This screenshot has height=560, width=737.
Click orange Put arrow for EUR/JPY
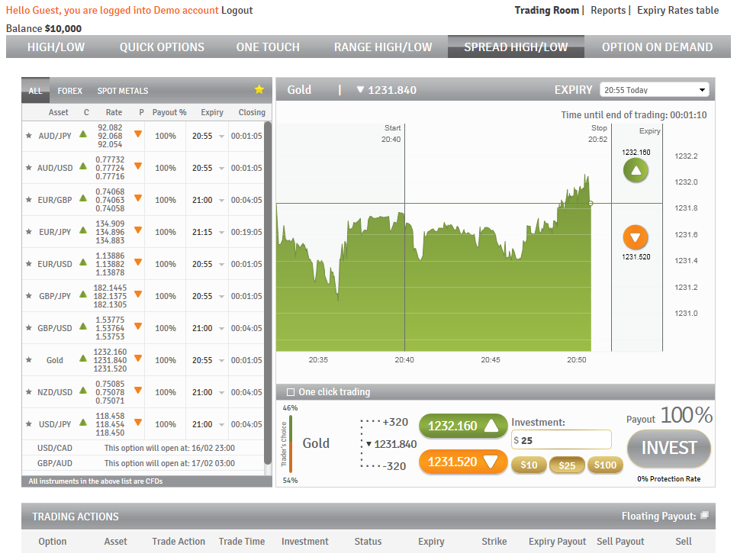(x=138, y=230)
